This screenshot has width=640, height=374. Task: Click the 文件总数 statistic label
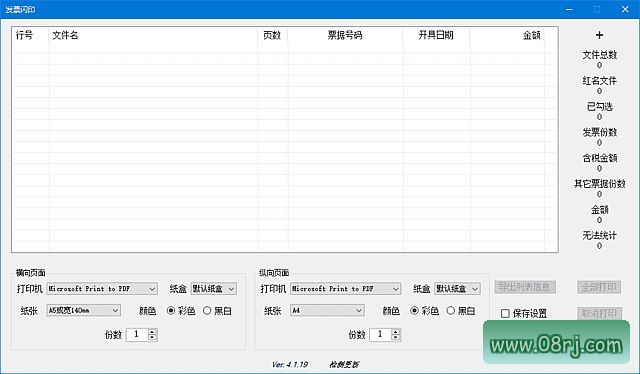click(x=599, y=55)
